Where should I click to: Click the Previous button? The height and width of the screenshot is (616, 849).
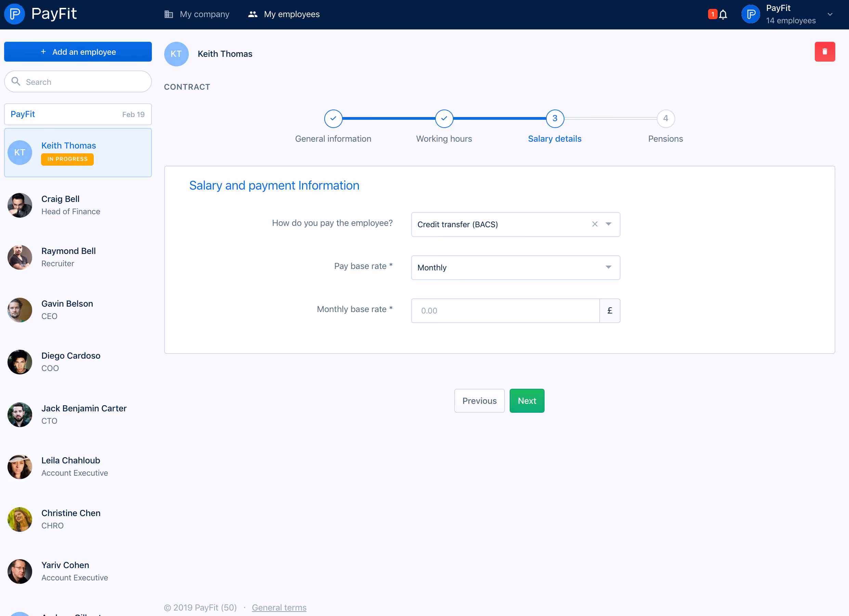click(479, 401)
